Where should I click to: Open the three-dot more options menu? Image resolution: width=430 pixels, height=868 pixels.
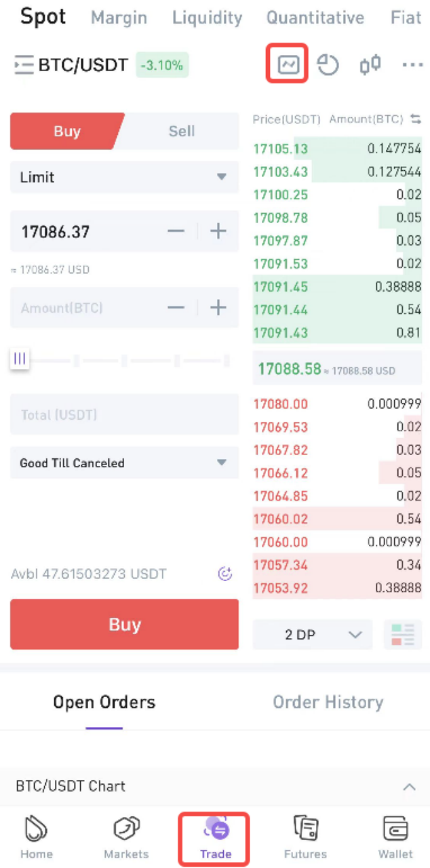pyautogui.click(x=412, y=65)
